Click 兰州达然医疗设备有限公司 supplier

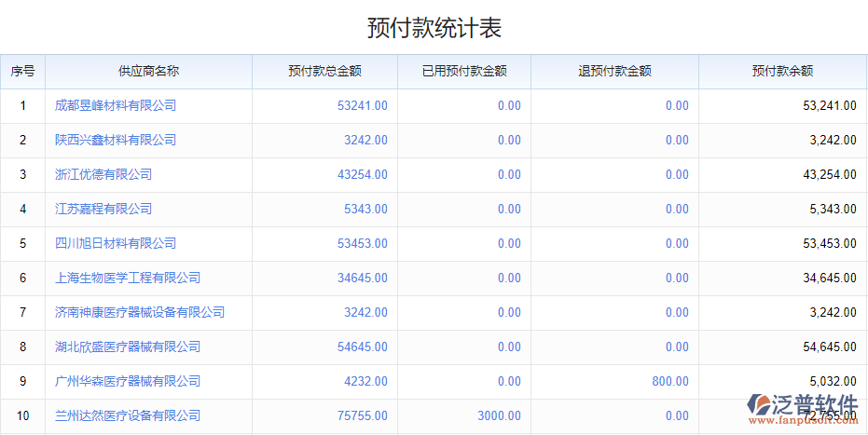point(128,415)
